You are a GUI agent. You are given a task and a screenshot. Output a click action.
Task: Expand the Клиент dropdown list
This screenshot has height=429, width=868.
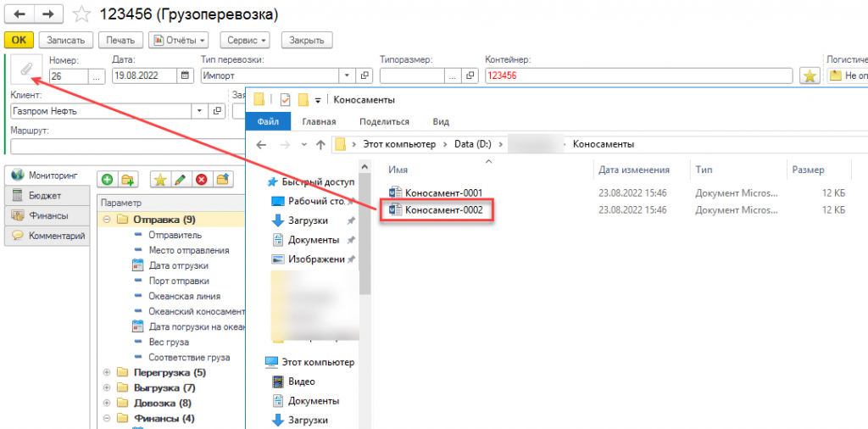[200, 111]
